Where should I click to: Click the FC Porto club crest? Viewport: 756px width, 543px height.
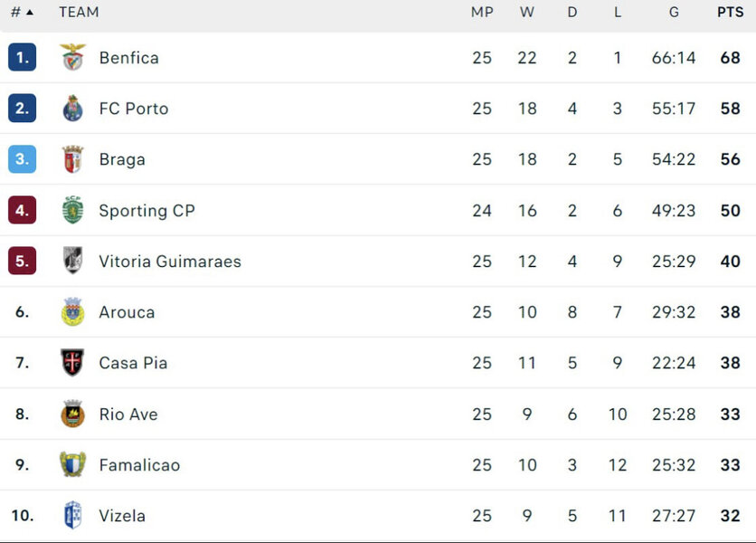point(72,109)
